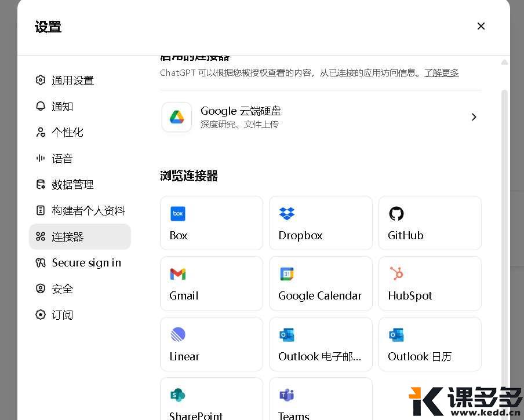Go to 语音 voice settings
The width and height of the screenshot is (524, 420).
click(79, 159)
